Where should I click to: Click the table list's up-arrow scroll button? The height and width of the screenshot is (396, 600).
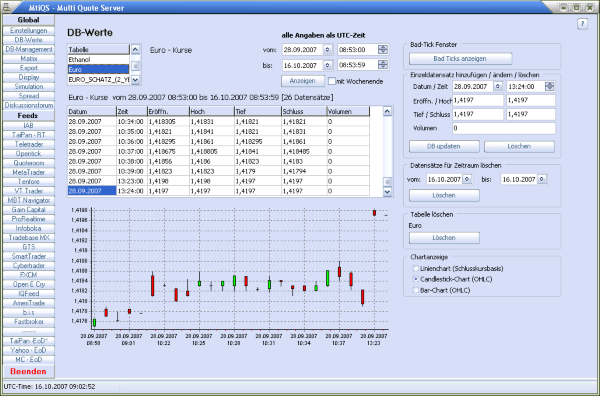[x=135, y=49]
